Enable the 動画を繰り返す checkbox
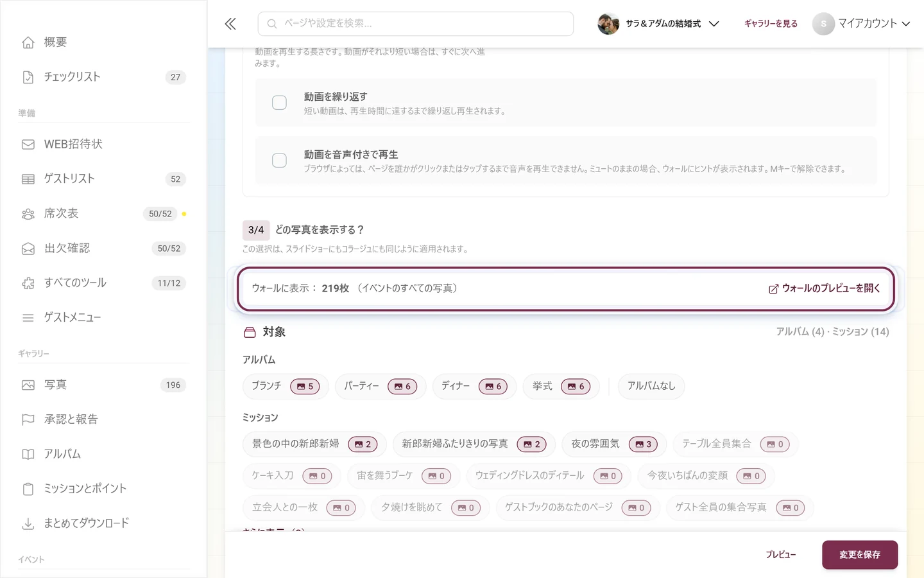This screenshot has width=924, height=578. tap(279, 103)
